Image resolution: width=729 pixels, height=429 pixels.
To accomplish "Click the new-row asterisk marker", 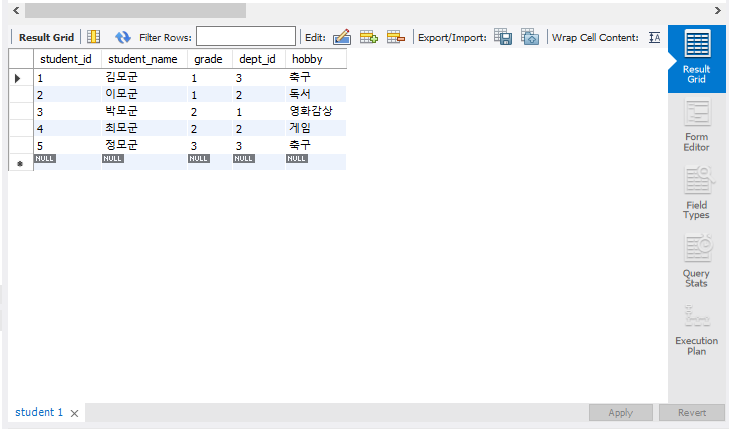I will [20, 163].
